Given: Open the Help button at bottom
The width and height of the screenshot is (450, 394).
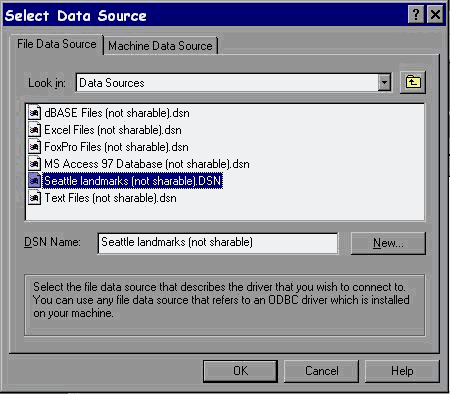Looking at the screenshot, I should (x=402, y=371).
